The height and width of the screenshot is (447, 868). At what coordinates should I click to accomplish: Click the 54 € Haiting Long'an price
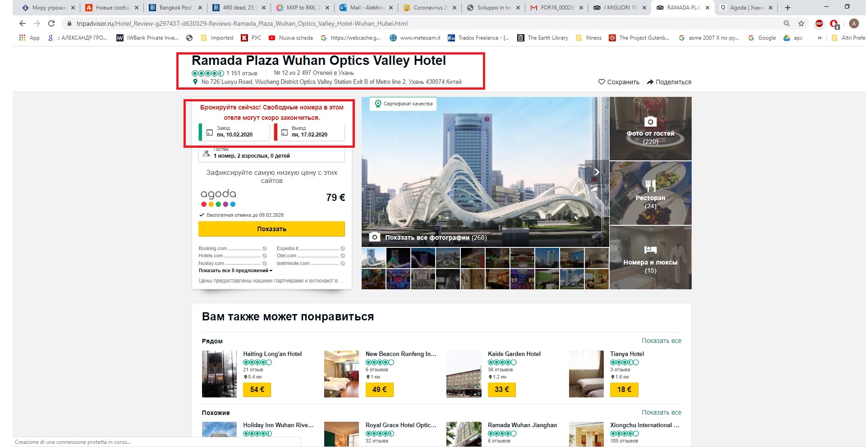[x=257, y=389]
